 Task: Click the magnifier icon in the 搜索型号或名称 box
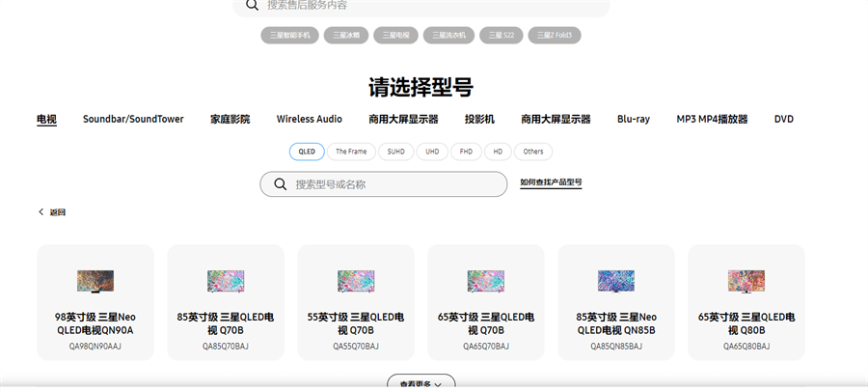(x=281, y=184)
